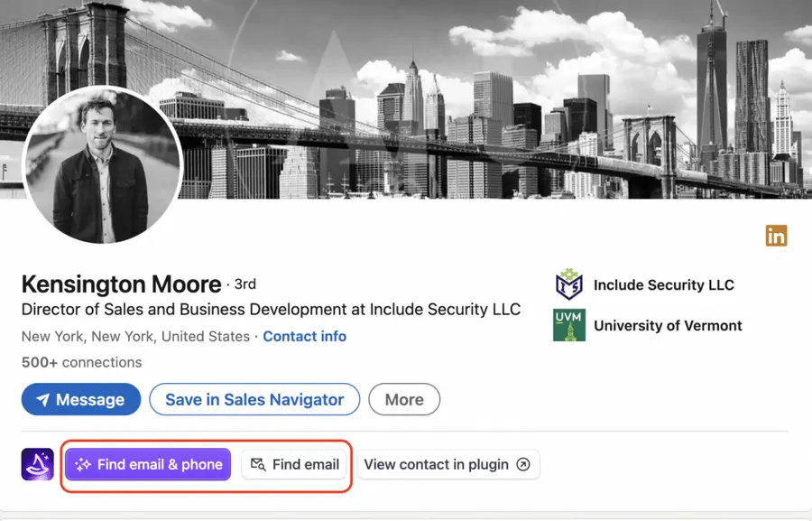Click the 500+ connections link

point(80,362)
